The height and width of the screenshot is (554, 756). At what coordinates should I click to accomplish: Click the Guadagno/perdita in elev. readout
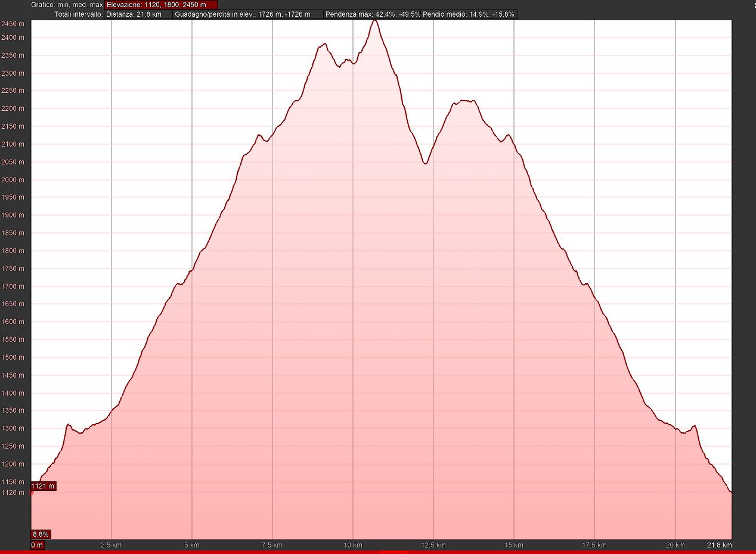(x=248, y=14)
